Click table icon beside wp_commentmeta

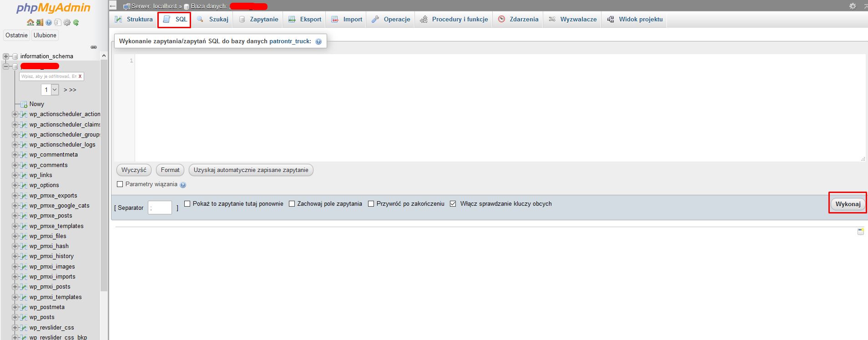tap(24, 155)
